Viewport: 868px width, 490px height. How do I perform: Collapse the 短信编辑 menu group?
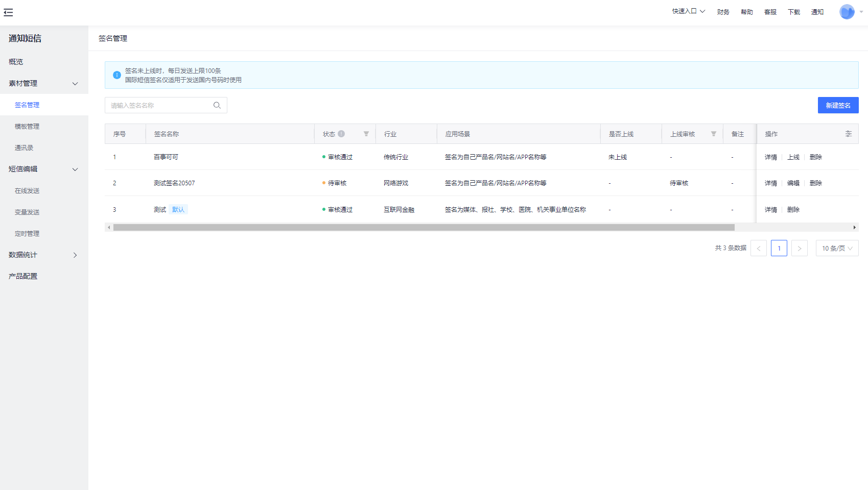click(44, 169)
